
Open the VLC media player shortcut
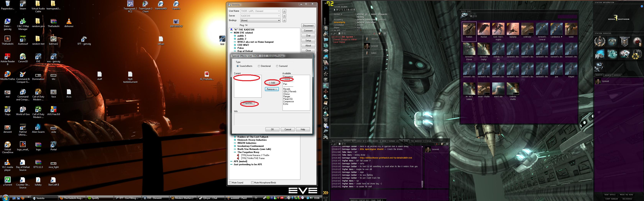tap(7, 165)
